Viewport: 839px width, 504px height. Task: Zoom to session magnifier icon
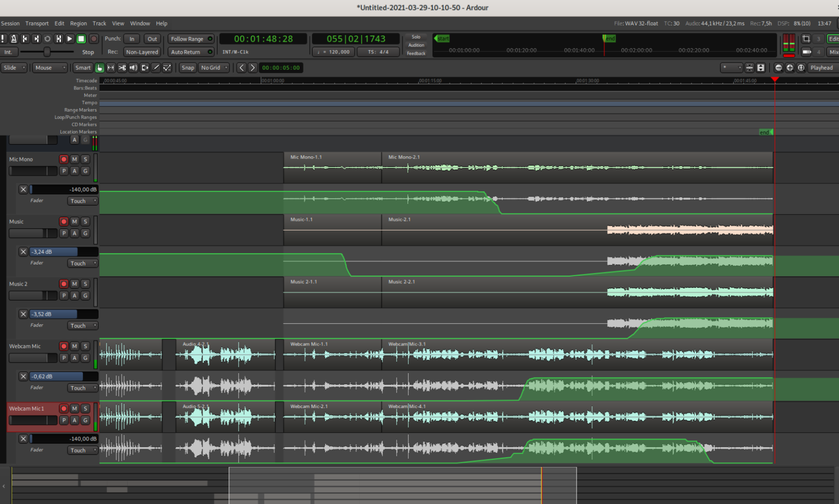click(x=801, y=68)
